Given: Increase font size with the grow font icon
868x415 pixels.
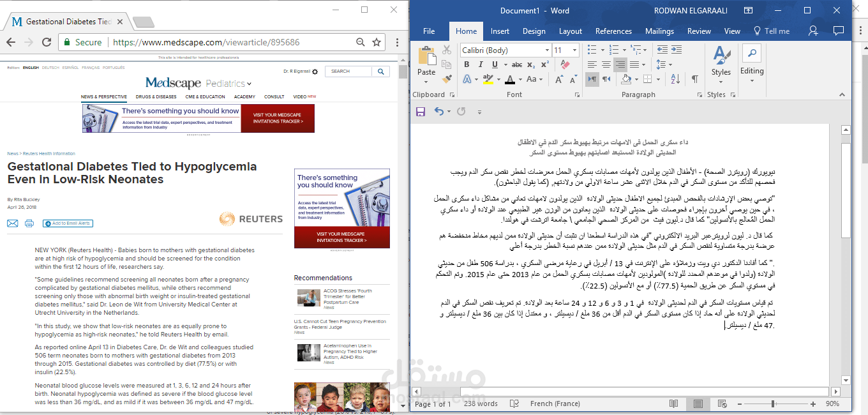Looking at the screenshot, I should pos(558,79).
